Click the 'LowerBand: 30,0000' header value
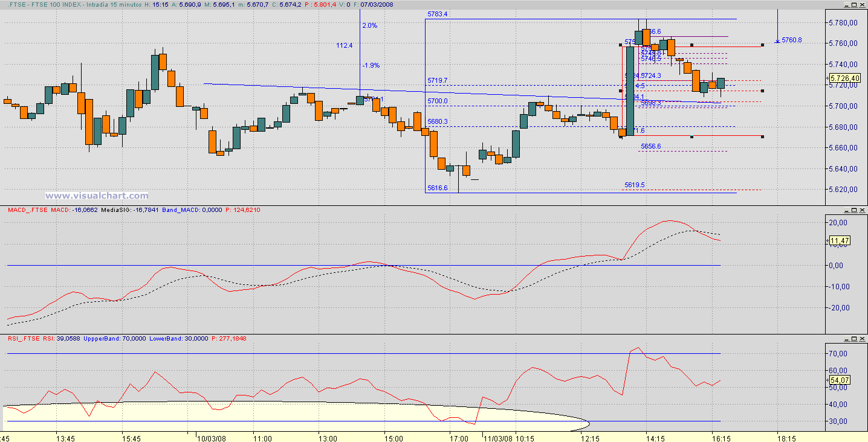This screenshot has width=868, height=442. [x=180, y=339]
